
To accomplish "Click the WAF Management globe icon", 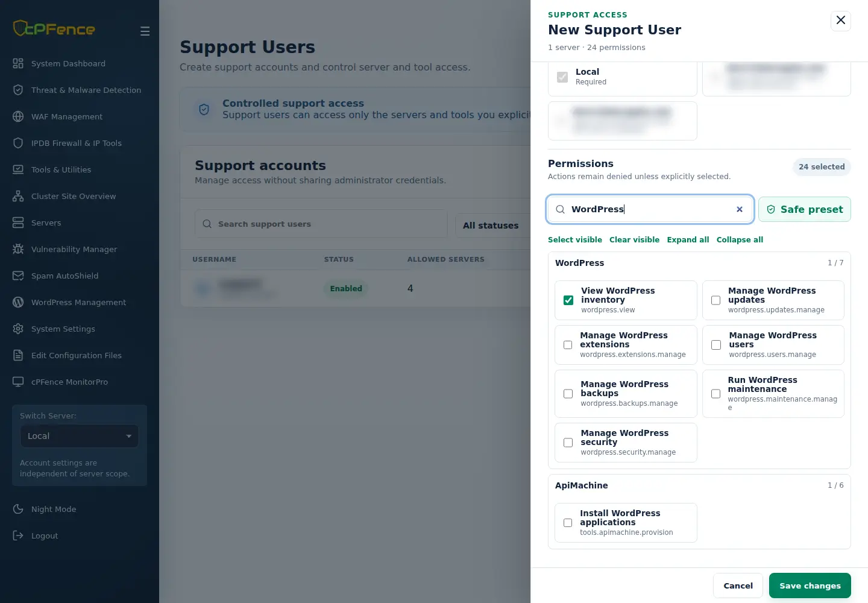I will [x=18, y=116].
